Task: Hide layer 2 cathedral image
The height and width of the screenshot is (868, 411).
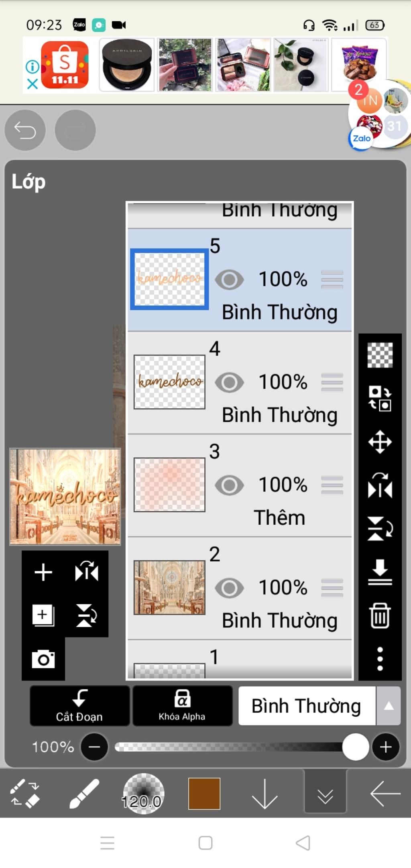Action: click(x=229, y=588)
